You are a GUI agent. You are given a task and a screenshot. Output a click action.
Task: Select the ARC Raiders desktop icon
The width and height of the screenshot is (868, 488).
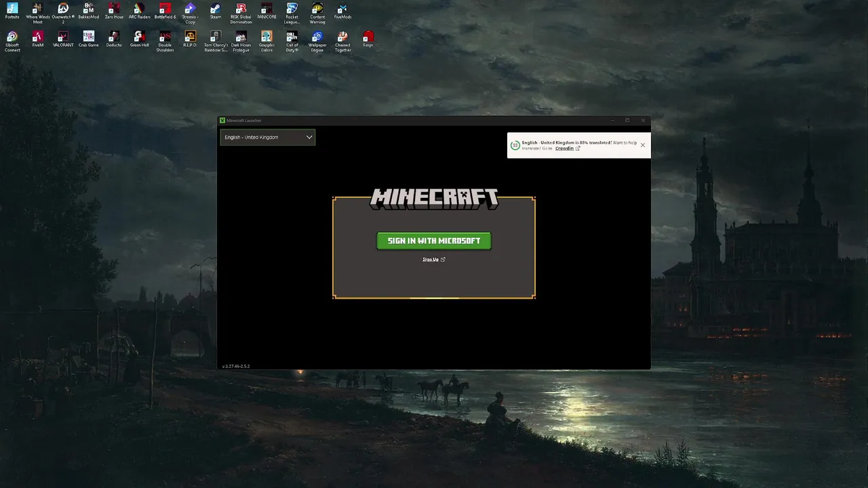[139, 11]
